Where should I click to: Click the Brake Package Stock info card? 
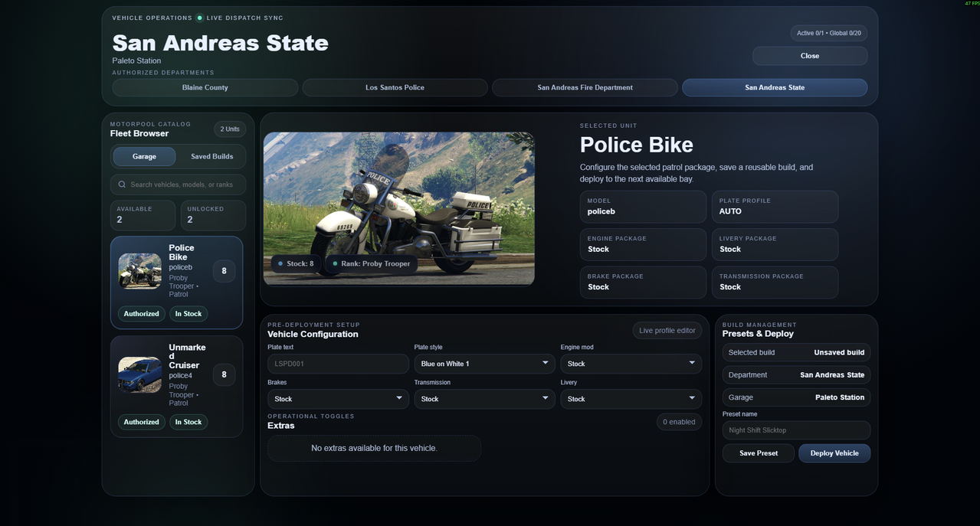643,283
